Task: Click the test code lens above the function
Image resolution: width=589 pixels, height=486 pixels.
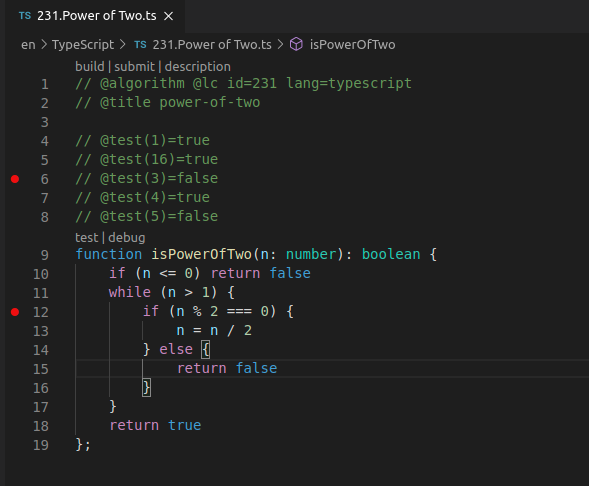Action: [x=87, y=238]
